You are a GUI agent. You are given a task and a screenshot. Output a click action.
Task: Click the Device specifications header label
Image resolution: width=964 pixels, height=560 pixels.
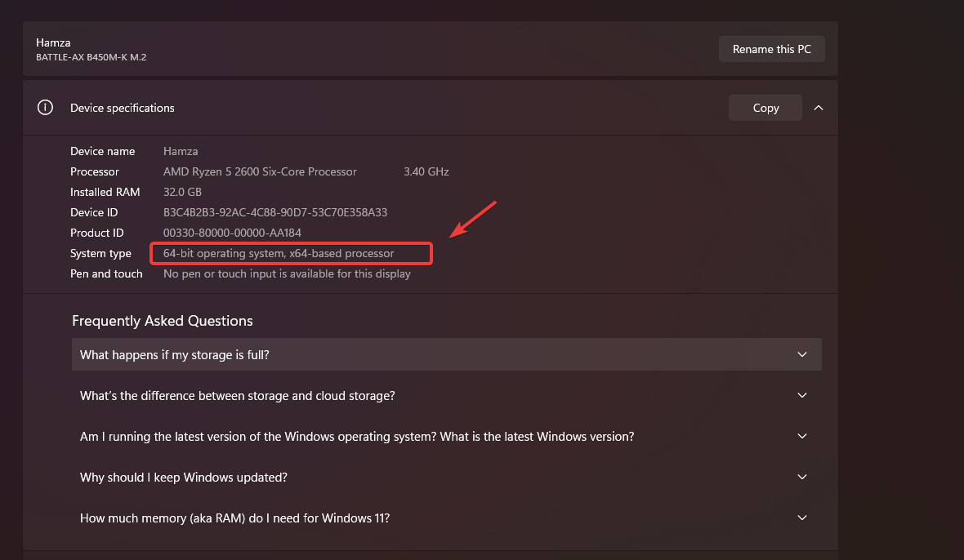click(x=123, y=108)
